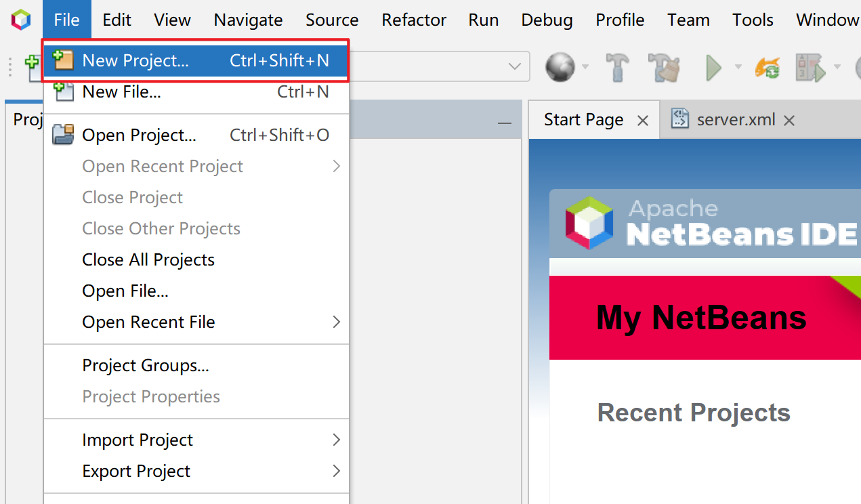Choose Open Project... menu entry
This screenshot has width=861, height=504.
click(x=196, y=135)
